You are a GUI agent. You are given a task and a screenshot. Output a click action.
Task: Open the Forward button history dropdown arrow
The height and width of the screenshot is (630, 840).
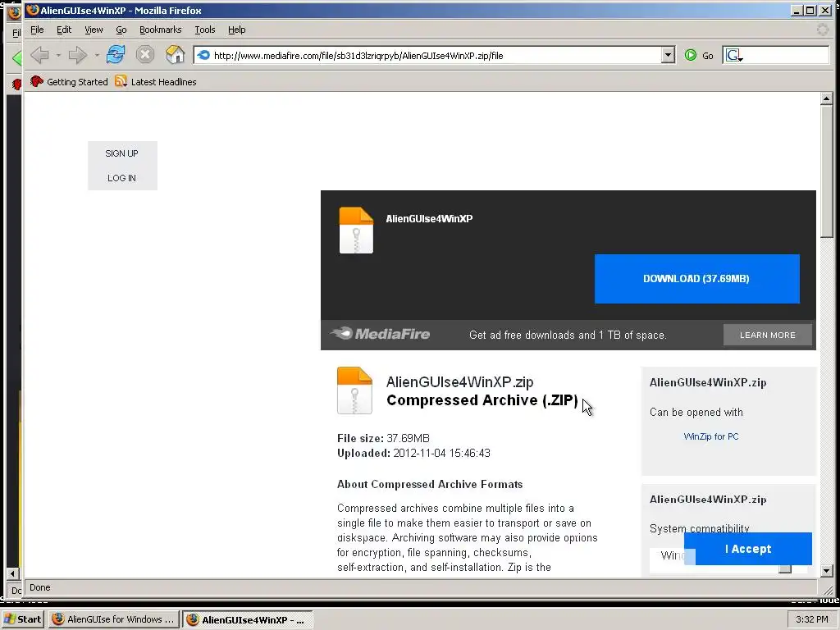(x=97, y=55)
